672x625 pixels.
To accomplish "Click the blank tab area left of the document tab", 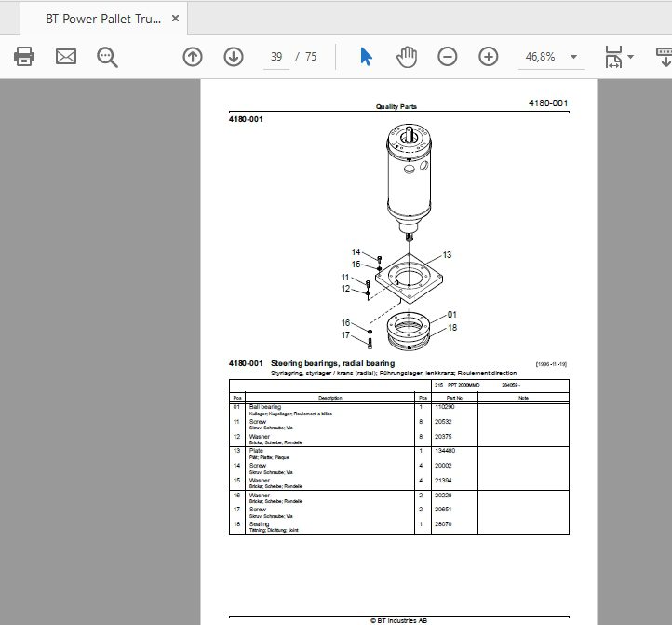I will 10,18.
